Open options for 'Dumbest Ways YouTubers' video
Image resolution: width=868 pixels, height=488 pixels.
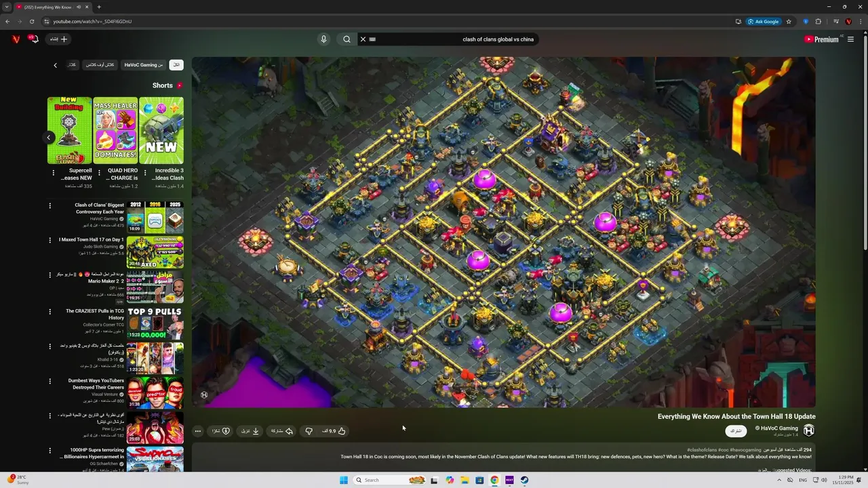[50, 381]
